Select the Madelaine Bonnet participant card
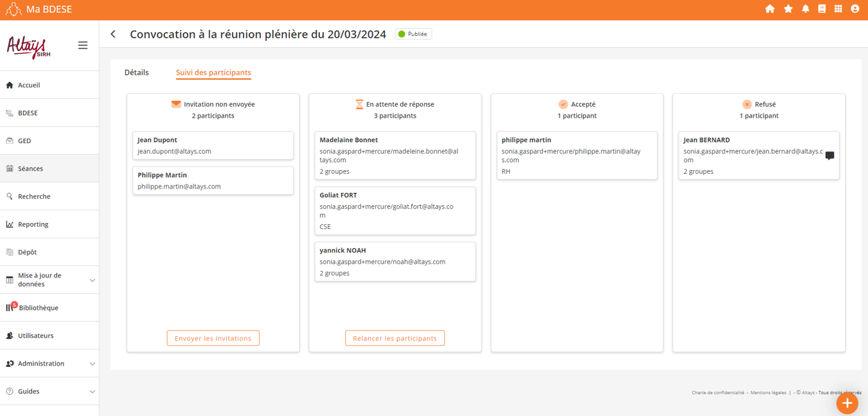868x416 pixels. pyautogui.click(x=395, y=155)
